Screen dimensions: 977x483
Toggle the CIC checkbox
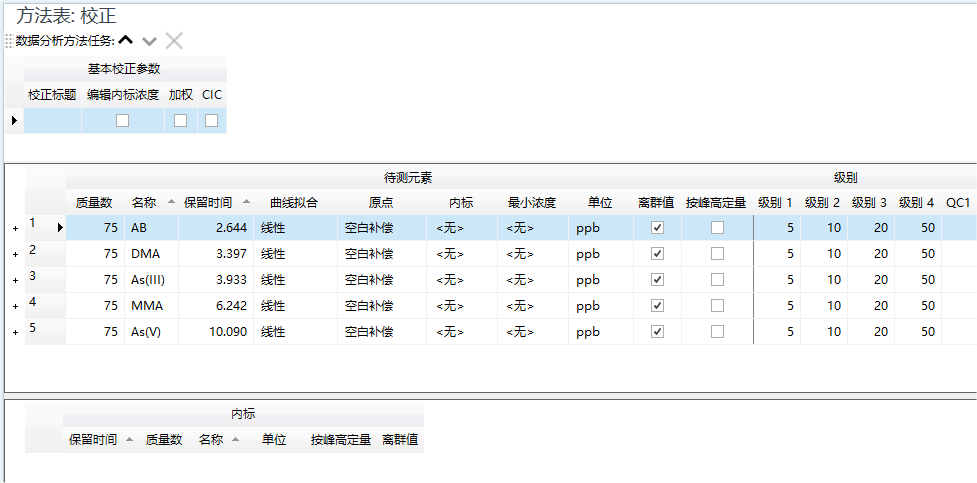212,120
